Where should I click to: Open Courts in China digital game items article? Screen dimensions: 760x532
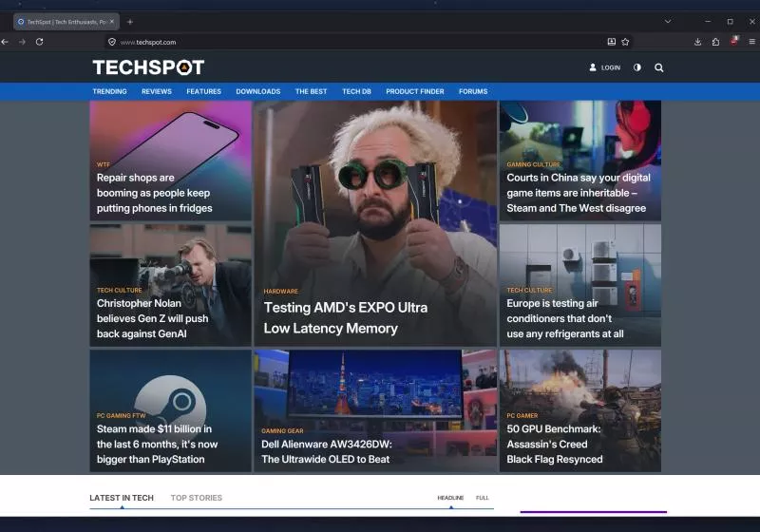579,193
